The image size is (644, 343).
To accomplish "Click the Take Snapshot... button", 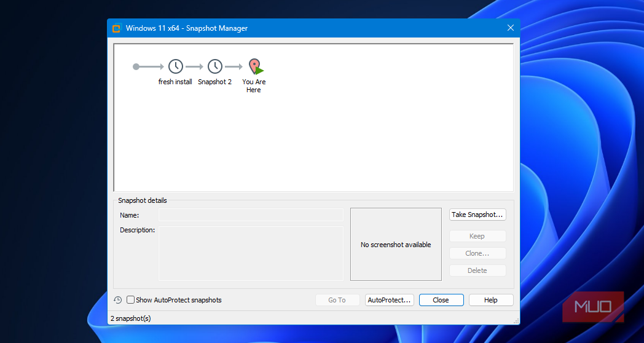I will point(477,215).
